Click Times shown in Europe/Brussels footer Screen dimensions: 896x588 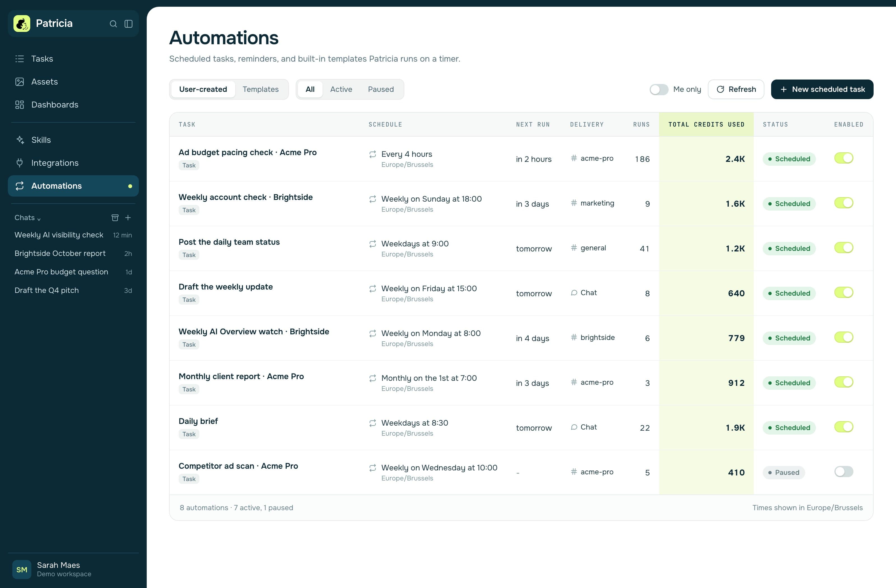pyautogui.click(x=807, y=508)
